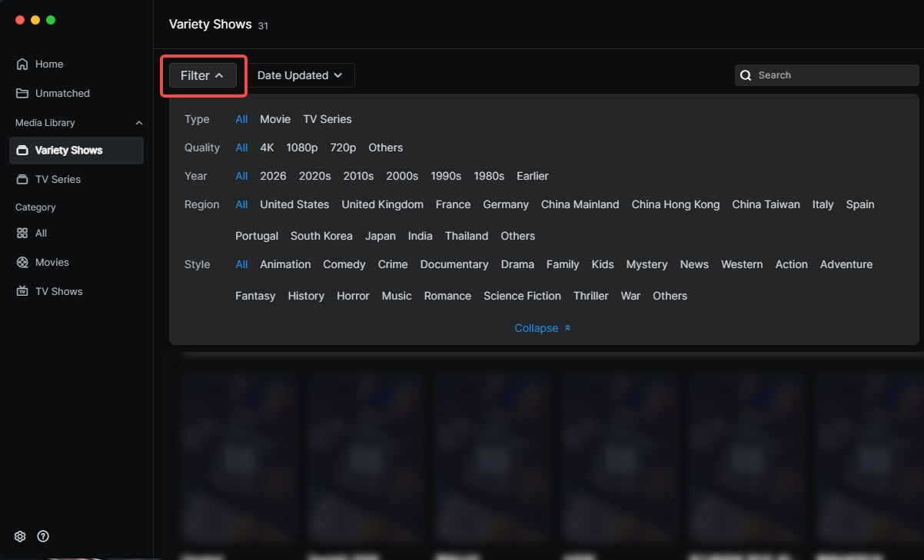This screenshot has width=924, height=560.
Task: Choose the Movie type filter
Action: pyautogui.click(x=275, y=119)
